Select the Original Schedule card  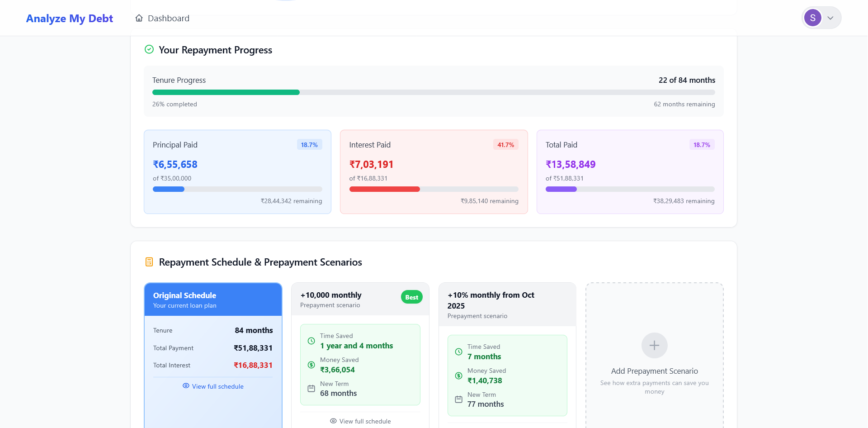coord(213,300)
